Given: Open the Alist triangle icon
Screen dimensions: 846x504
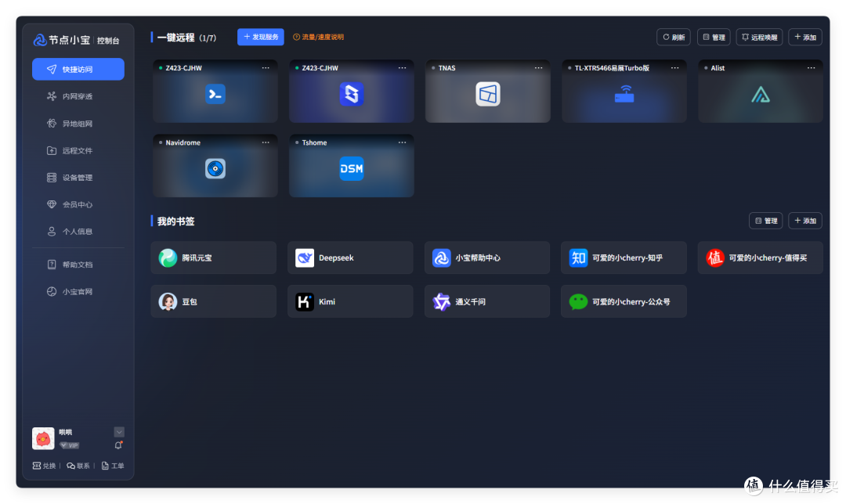Looking at the screenshot, I should click(x=761, y=95).
